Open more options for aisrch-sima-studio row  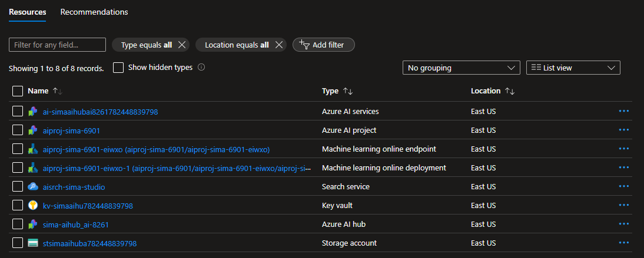[624, 187]
